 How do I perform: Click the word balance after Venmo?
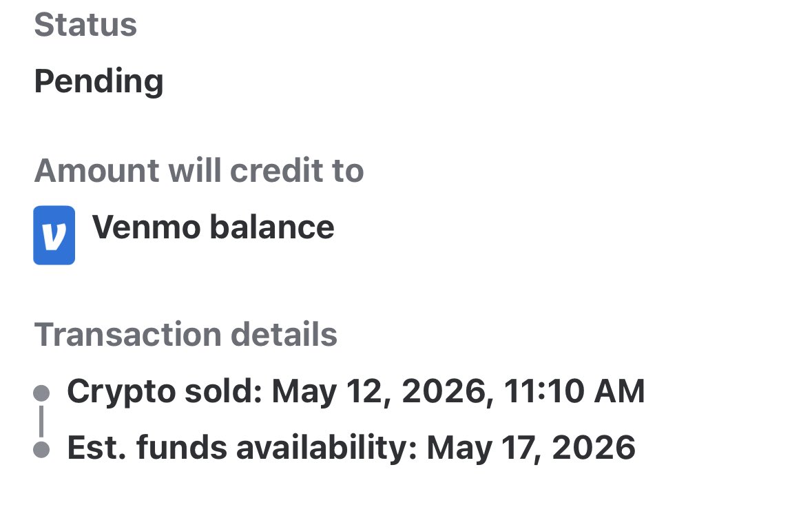(x=273, y=227)
